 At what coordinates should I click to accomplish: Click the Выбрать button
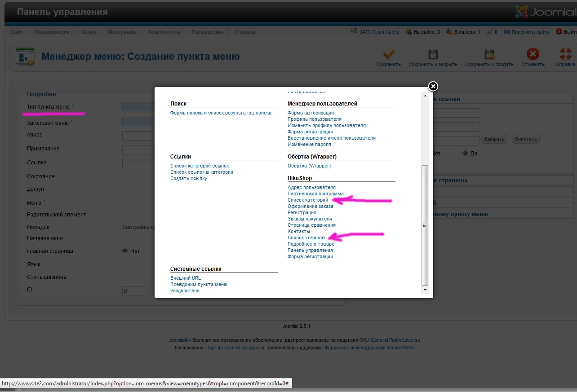pos(494,139)
